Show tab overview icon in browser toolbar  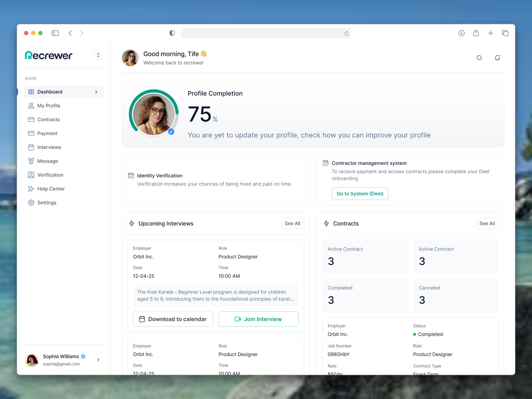[505, 33]
